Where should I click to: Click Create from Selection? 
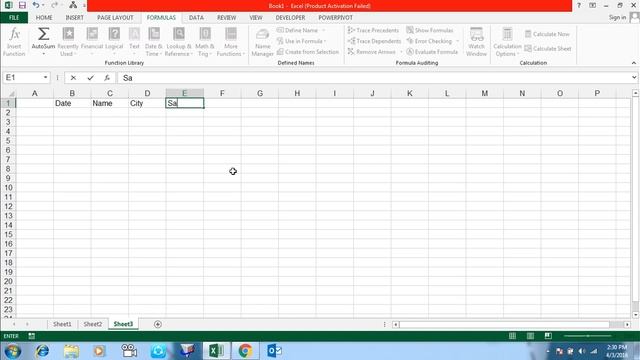click(x=308, y=52)
